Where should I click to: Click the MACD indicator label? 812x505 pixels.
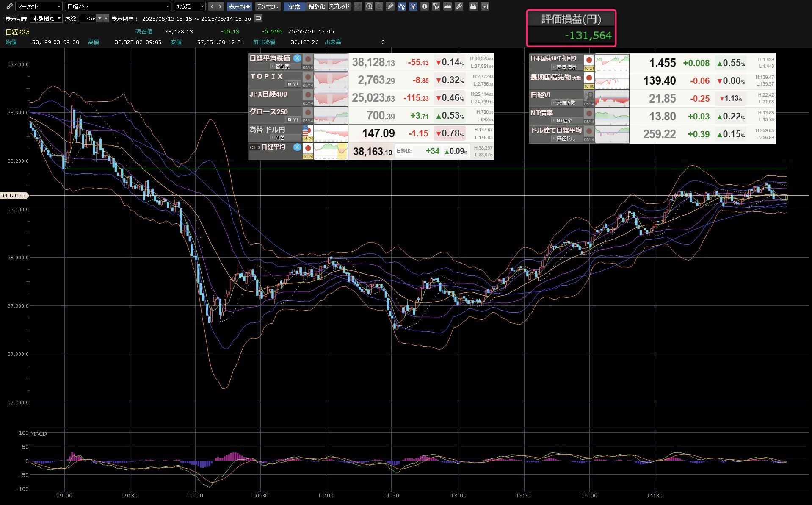pyautogui.click(x=39, y=433)
